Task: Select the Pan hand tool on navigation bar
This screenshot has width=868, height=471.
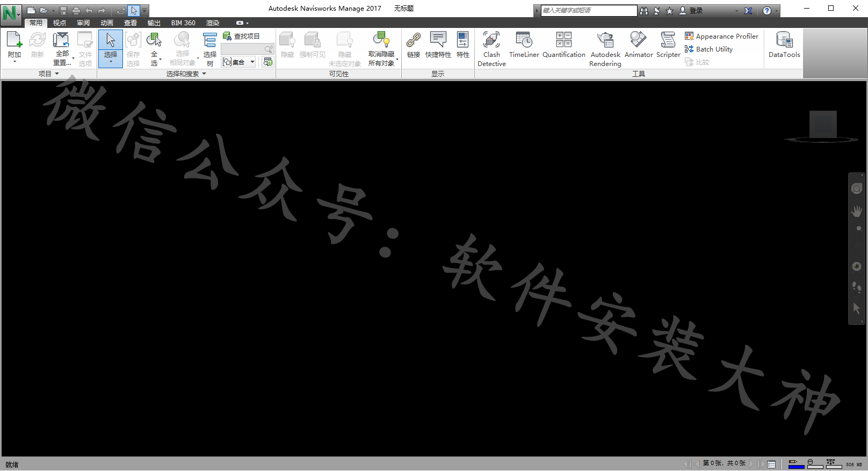Action: 857,212
